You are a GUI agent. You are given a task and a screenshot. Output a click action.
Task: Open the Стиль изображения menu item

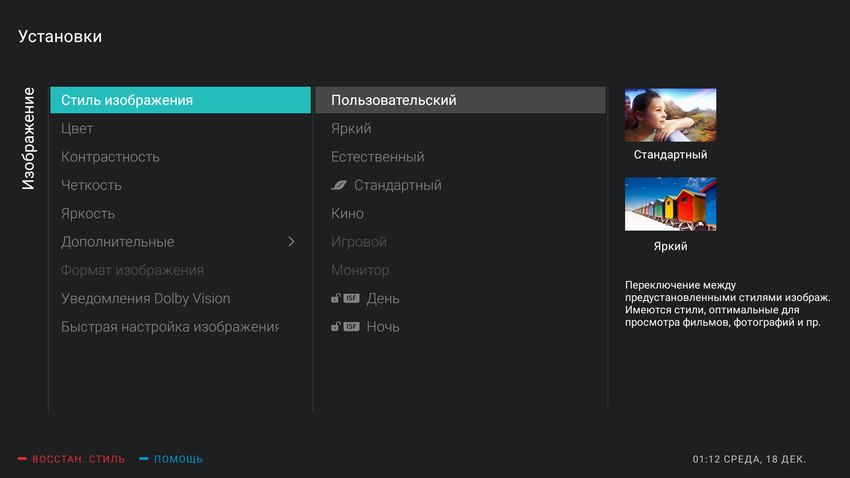[127, 100]
